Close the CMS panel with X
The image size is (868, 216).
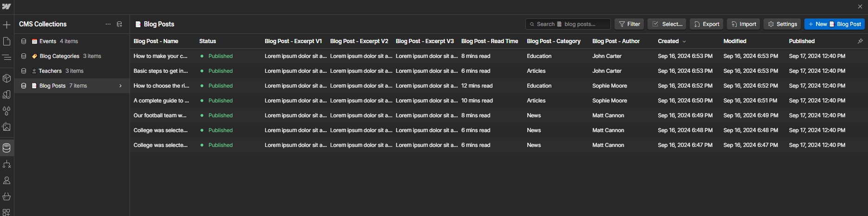(860, 6)
